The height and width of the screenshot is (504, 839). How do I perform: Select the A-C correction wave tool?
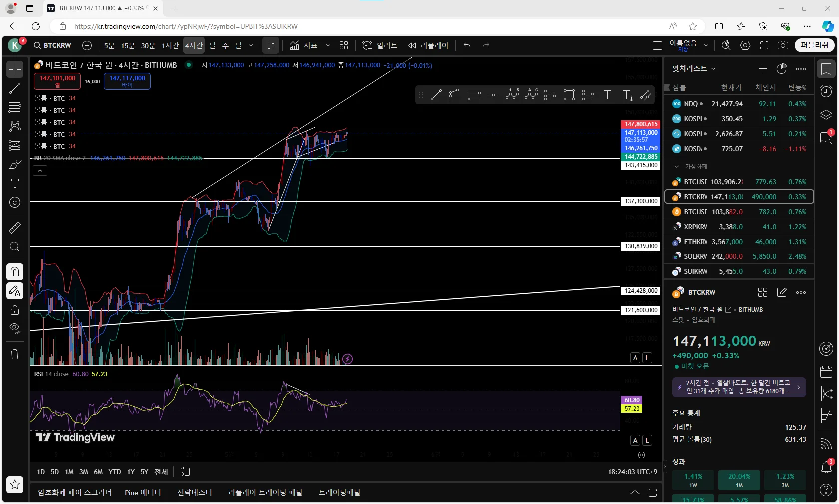click(x=531, y=95)
